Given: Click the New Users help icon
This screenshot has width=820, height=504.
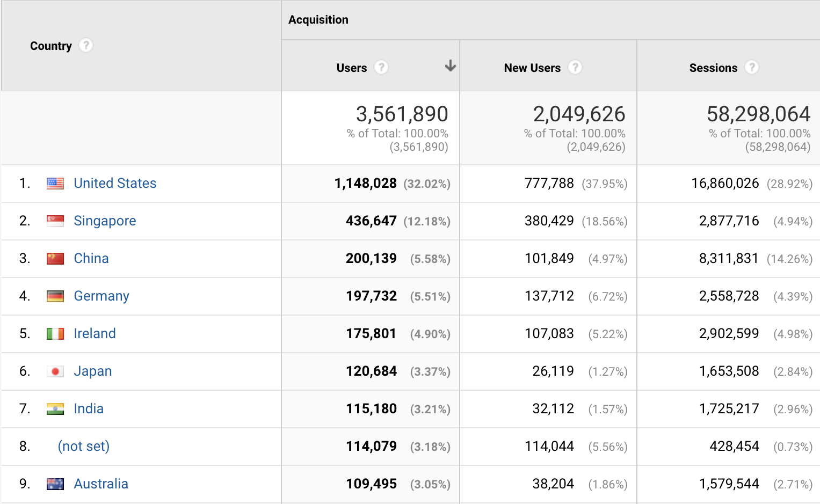Looking at the screenshot, I should (x=575, y=68).
